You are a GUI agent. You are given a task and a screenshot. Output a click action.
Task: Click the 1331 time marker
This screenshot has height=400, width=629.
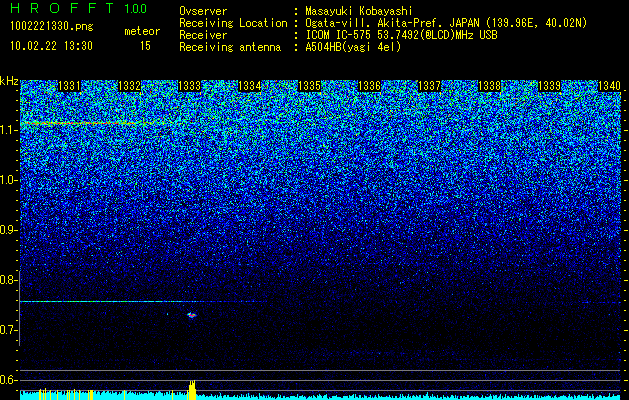pos(69,86)
